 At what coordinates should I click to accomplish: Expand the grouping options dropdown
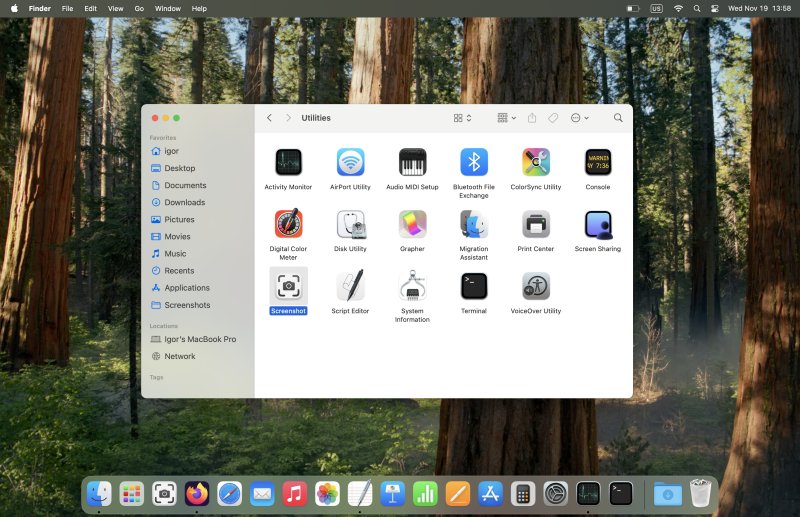point(507,118)
